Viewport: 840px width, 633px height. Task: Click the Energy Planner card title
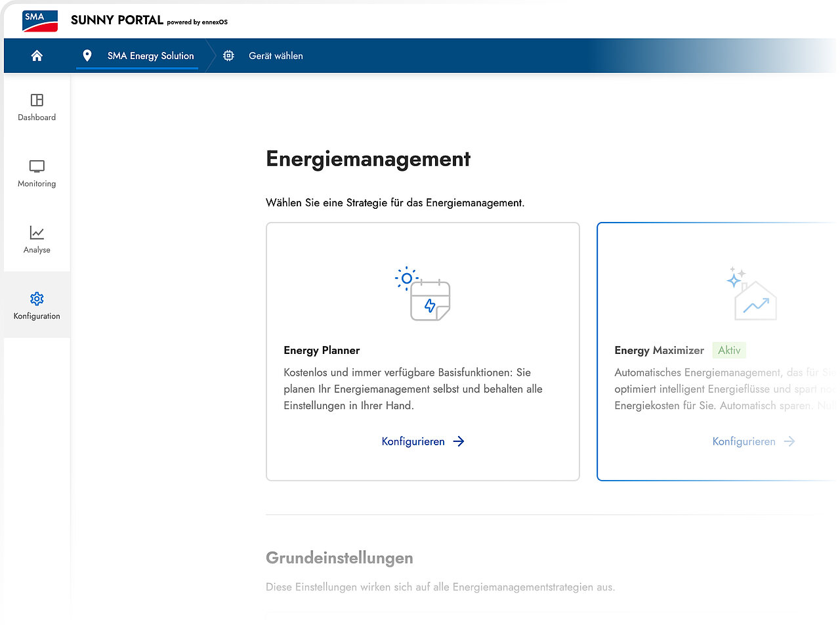point(322,350)
